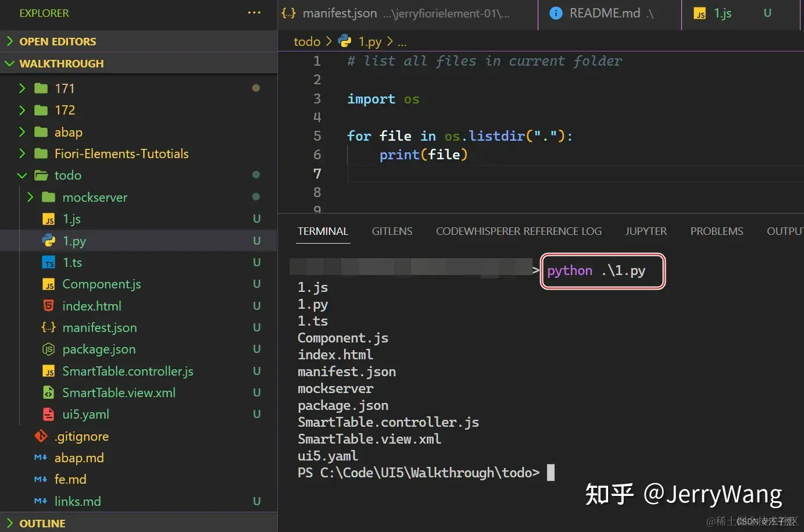The image size is (804, 532).
Task: Open Component.js from the Explorer
Action: click(x=138, y=284)
